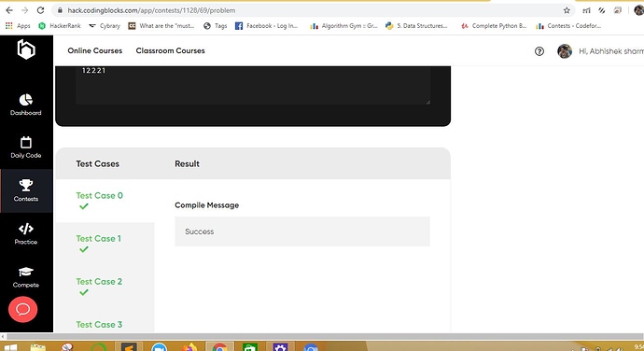
Task: Click the 'Success' compile message box
Action: pyautogui.click(x=302, y=232)
